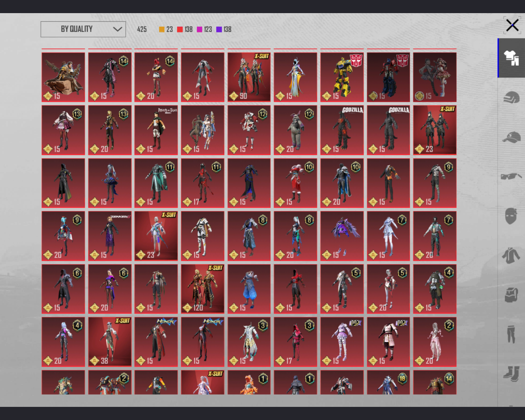525x420 pixels.
Task: Select the Attack on Titan outfit
Action: click(x=156, y=130)
